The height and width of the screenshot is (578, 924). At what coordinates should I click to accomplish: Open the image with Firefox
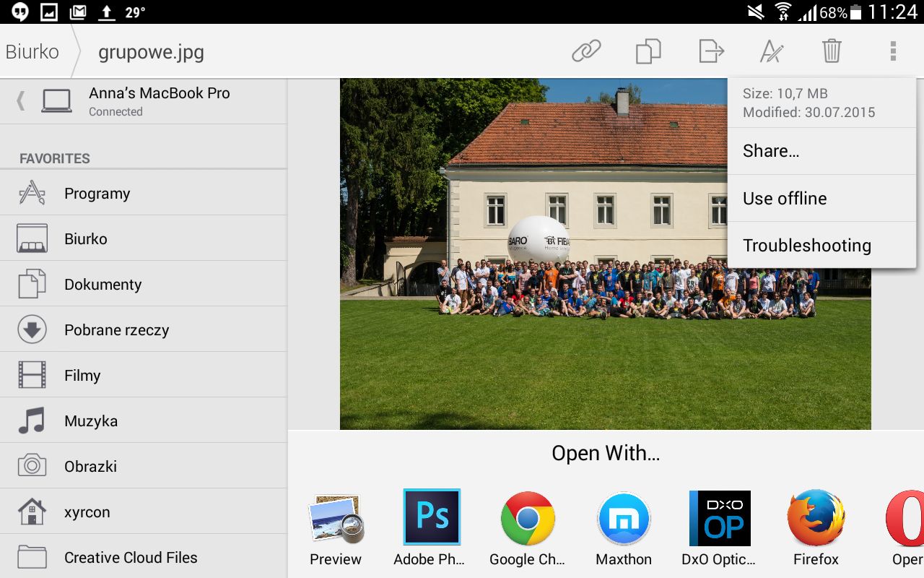(x=816, y=529)
